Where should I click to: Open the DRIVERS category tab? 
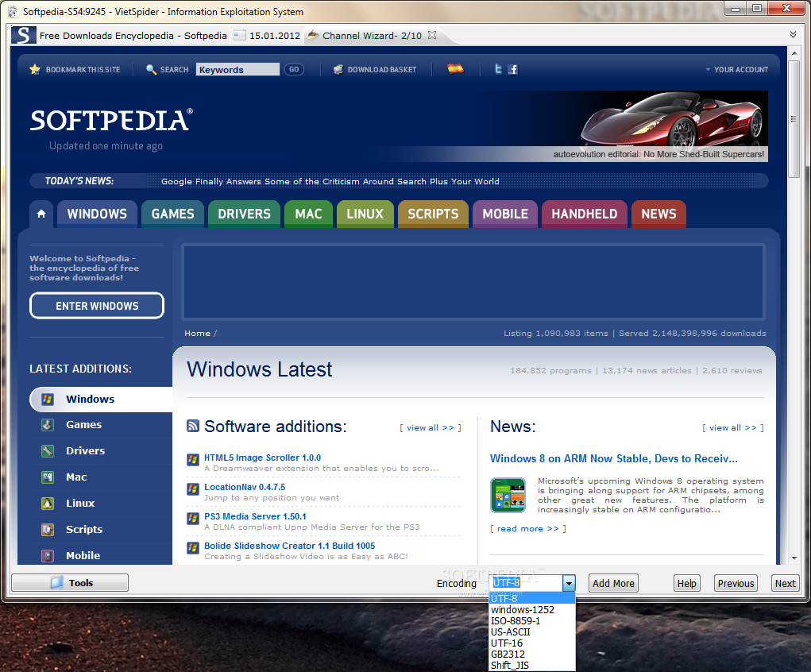244,214
